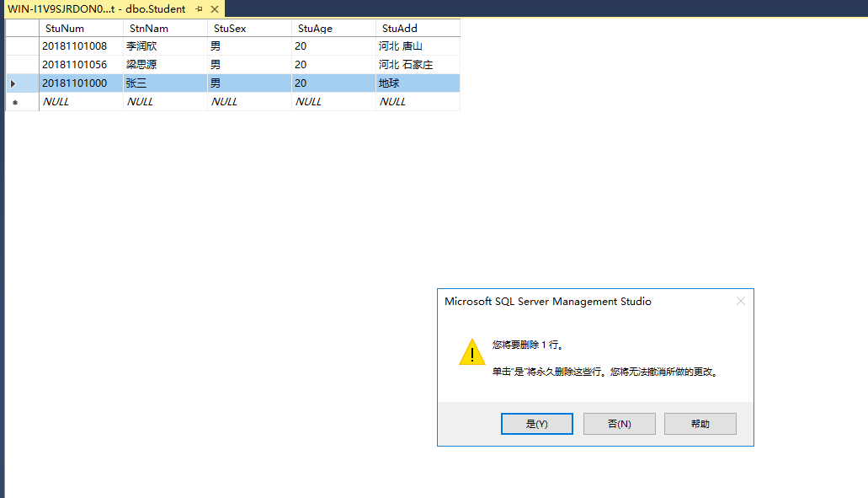Click the yellow warning triangle icon
Image resolution: width=868 pixels, height=498 pixels.
coord(472,351)
